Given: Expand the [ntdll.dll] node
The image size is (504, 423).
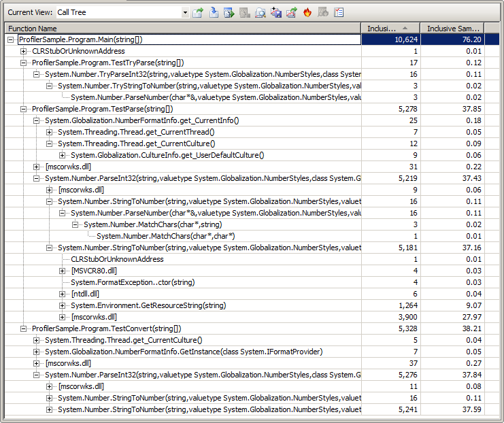Looking at the screenshot, I should pyautogui.click(x=62, y=294).
